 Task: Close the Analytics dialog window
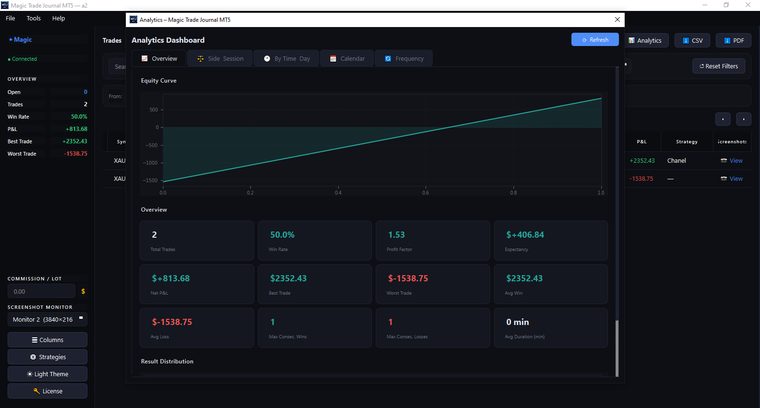click(617, 19)
